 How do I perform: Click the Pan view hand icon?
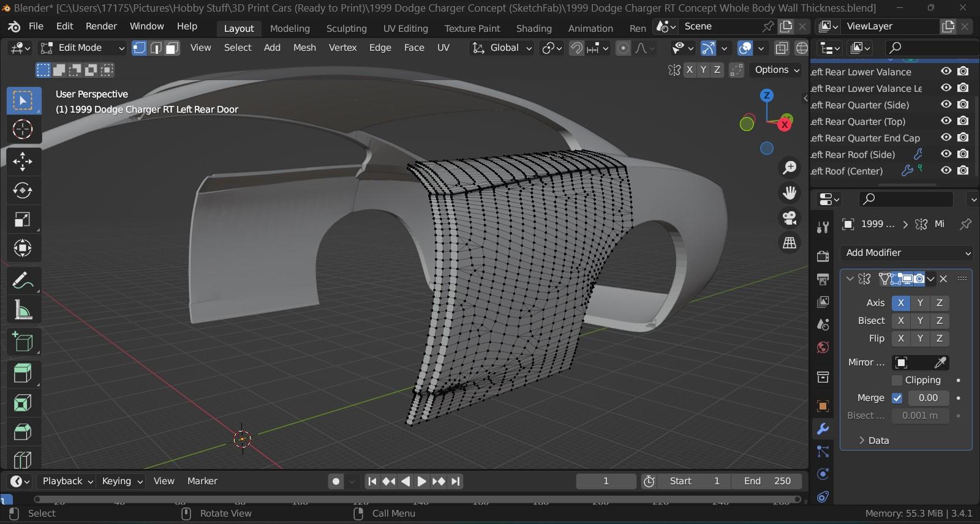[790, 192]
